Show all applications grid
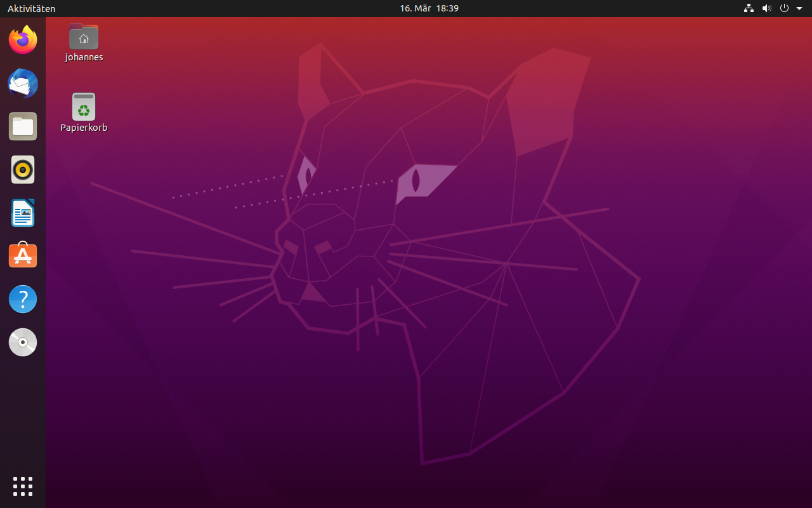This screenshot has width=812, height=508. click(x=23, y=486)
